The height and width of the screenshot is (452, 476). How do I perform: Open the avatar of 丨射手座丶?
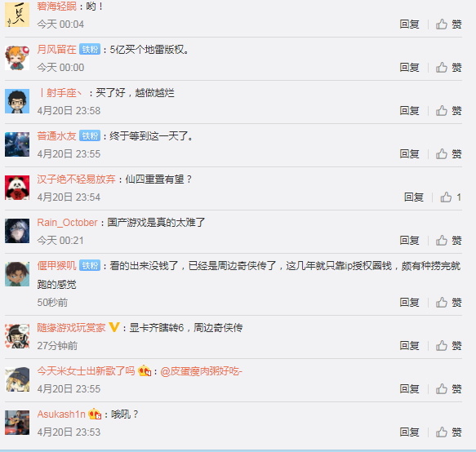click(17, 101)
